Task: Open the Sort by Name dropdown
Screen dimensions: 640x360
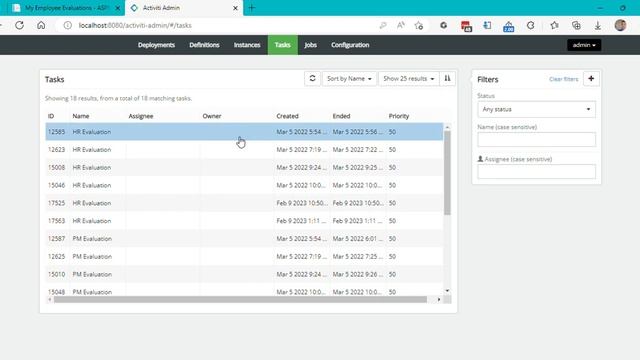Action: tap(349, 78)
